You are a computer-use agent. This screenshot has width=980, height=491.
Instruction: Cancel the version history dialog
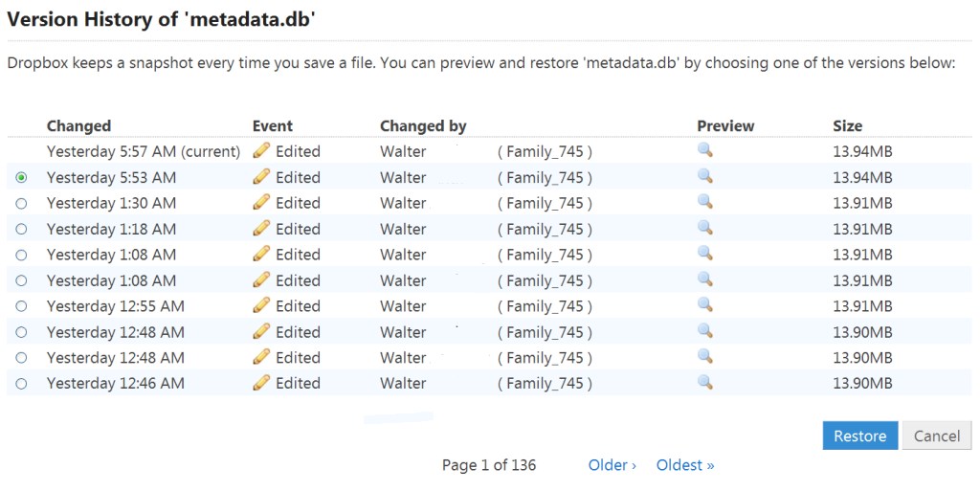point(936,435)
